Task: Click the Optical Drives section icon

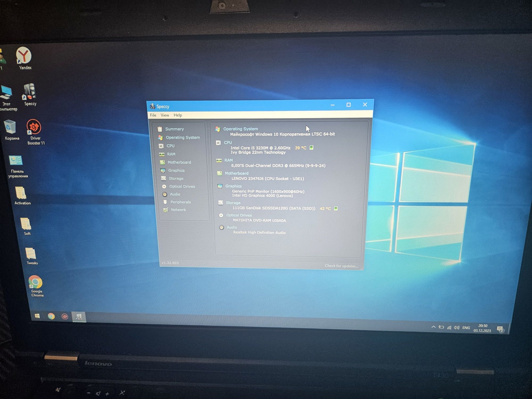Action: tap(163, 186)
